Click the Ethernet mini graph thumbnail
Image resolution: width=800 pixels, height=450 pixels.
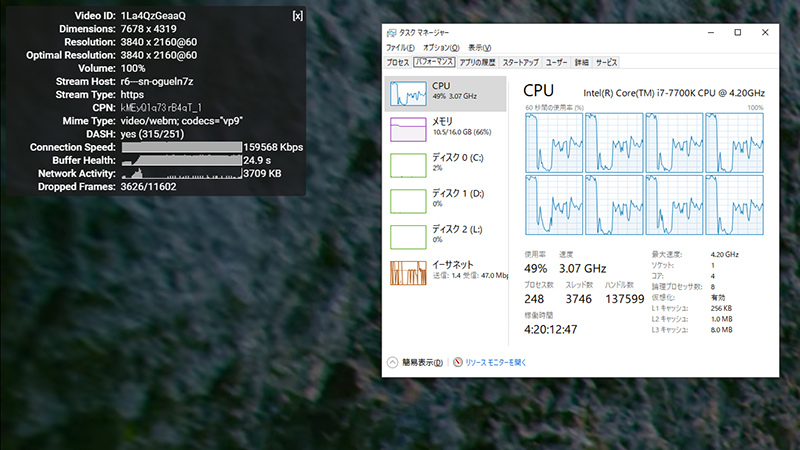tap(408, 272)
